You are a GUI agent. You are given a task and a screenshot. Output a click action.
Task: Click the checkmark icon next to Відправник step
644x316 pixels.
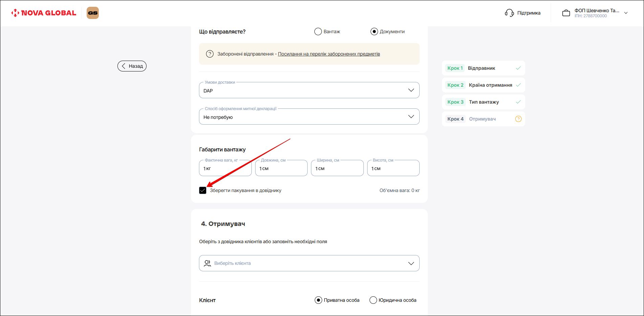pos(518,68)
